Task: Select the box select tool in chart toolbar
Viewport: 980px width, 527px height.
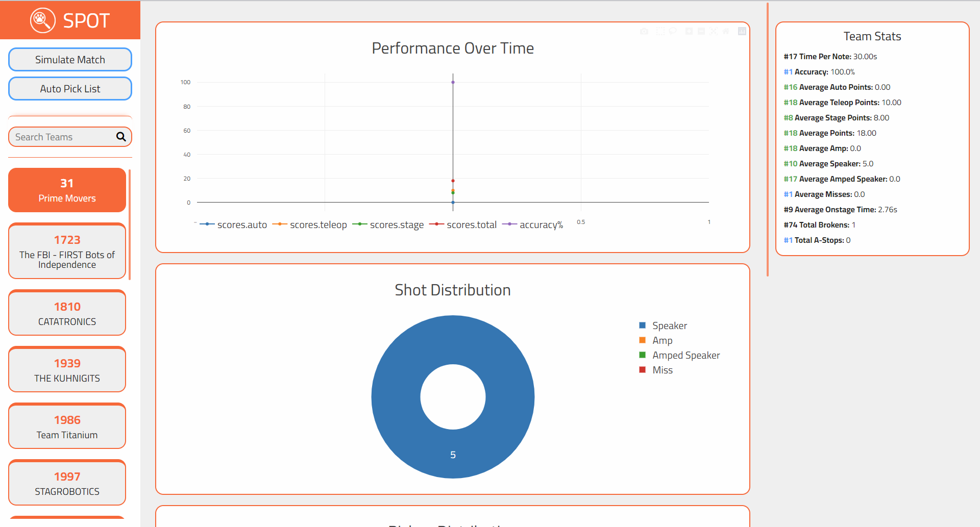Action: (660, 31)
